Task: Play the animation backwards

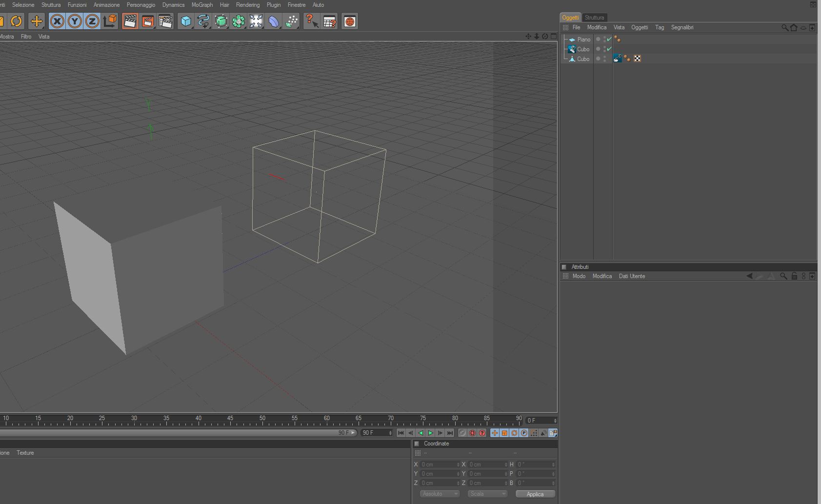Action: point(421,433)
